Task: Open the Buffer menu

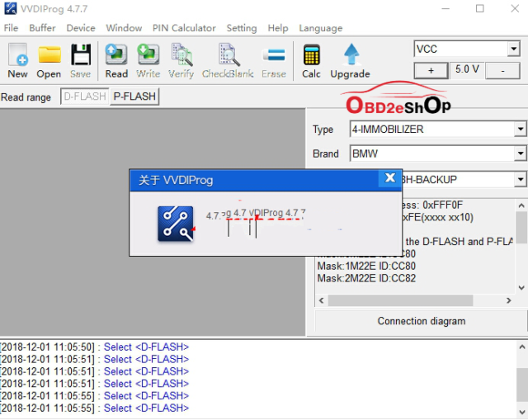Action: (x=42, y=28)
